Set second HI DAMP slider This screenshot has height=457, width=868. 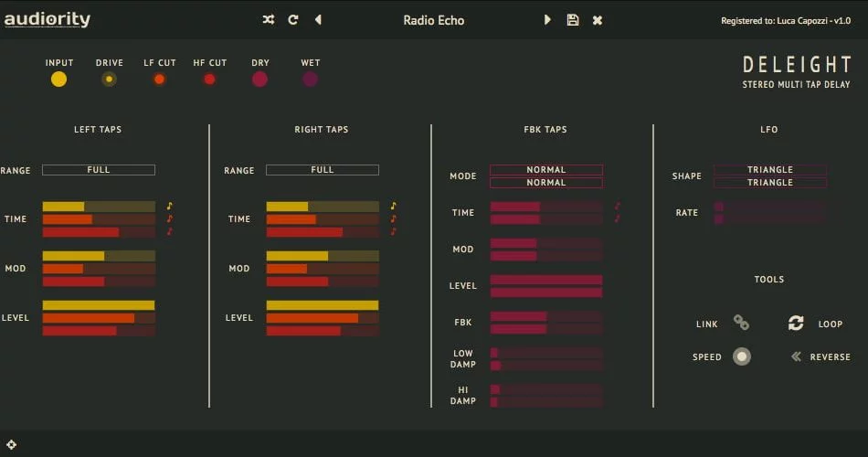point(545,402)
